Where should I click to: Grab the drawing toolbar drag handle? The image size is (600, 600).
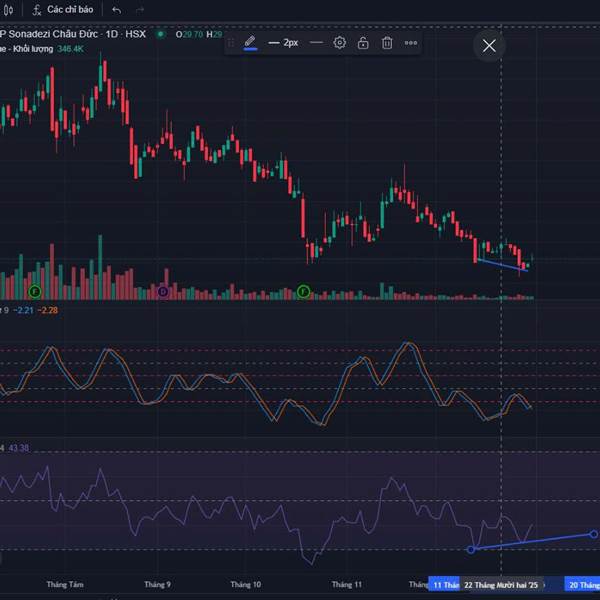(x=231, y=43)
